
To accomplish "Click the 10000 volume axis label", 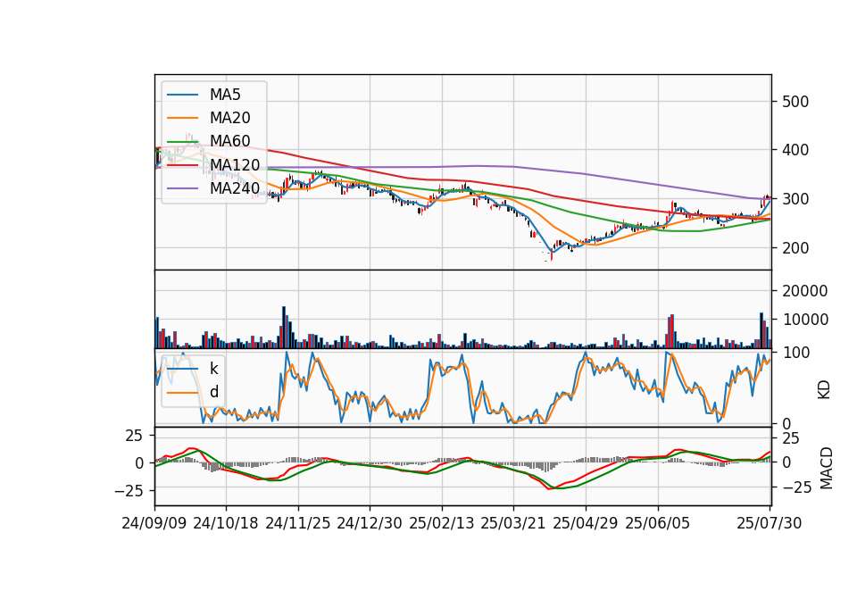I will 805,320.
